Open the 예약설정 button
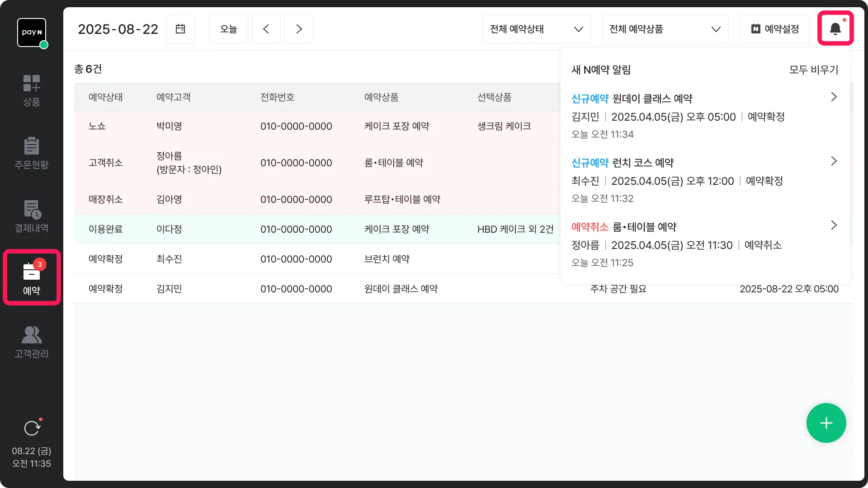The width and height of the screenshot is (868, 488). click(774, 29)
